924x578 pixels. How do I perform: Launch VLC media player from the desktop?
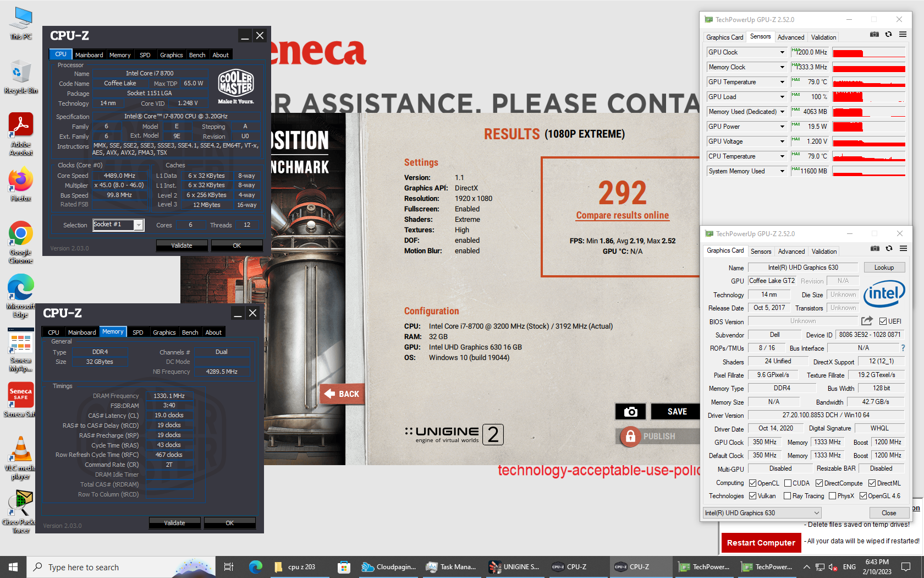(x=21, y=457)
